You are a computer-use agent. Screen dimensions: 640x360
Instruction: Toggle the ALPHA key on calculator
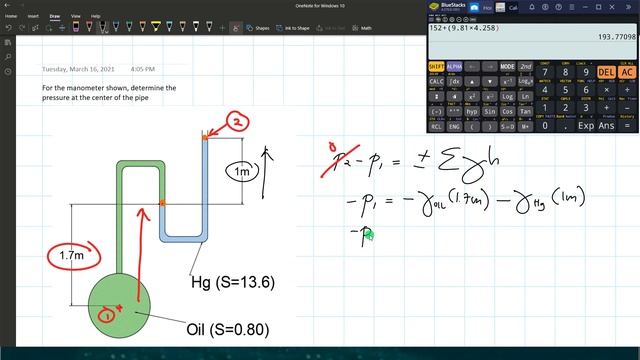tap(454, 66)
